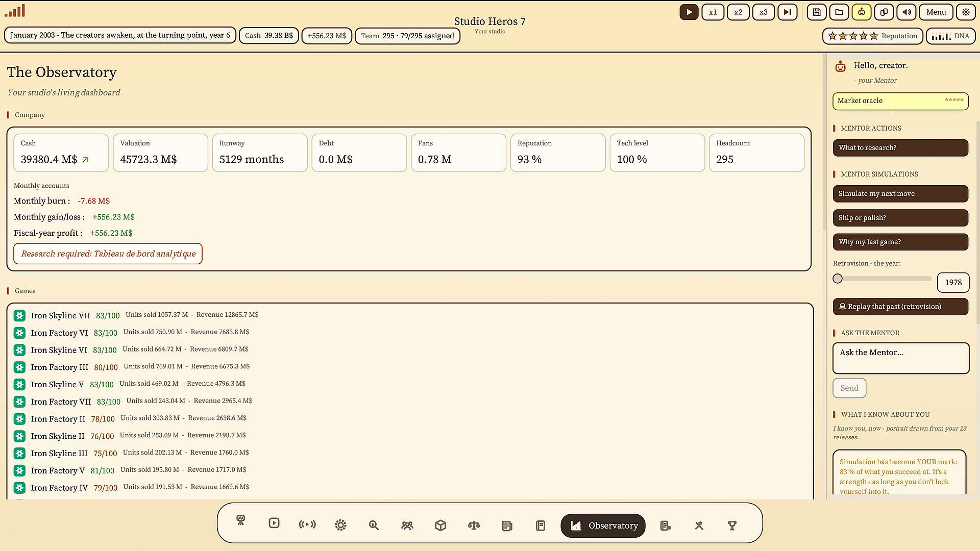The image size is (980, 551).
Task: Click the play simulation button
Action: point(689,12)
